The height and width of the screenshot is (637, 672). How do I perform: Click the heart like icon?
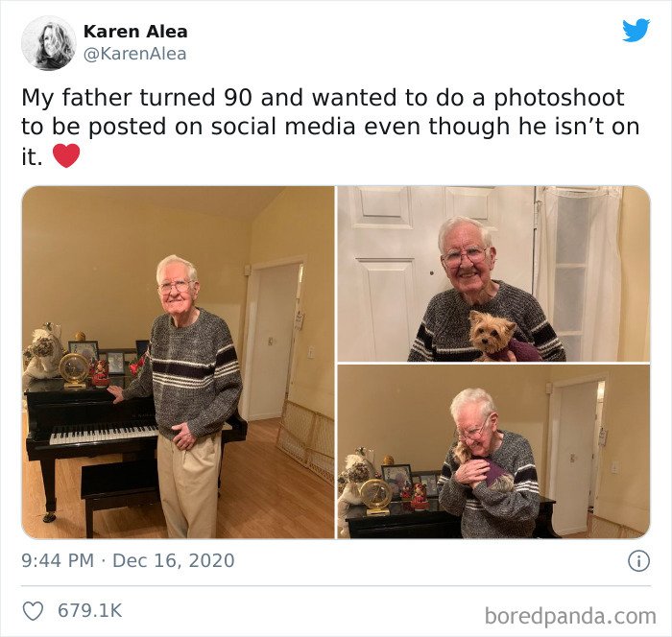[33, 611]
